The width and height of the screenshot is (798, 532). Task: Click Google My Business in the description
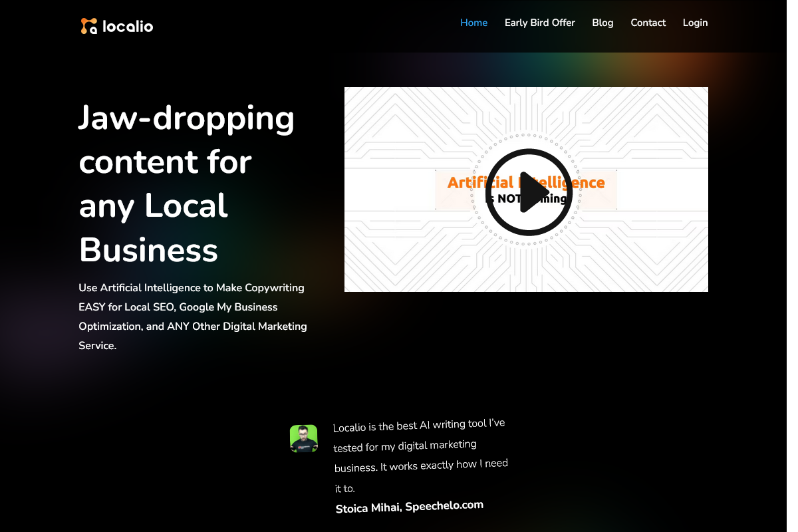(228, 307)
